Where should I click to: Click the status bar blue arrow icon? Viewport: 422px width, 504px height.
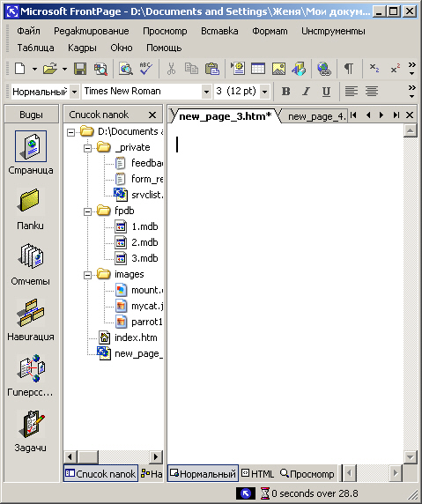tap(246, 493)
